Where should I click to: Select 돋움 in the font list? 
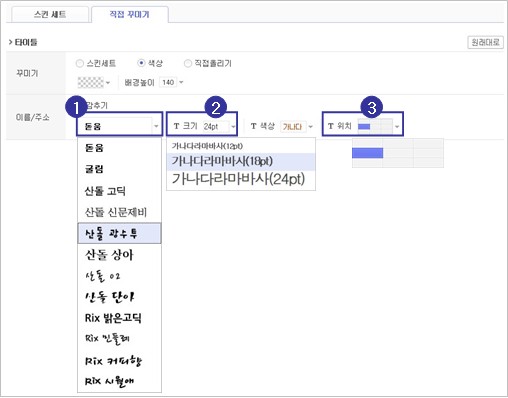(x=119, y=148)
